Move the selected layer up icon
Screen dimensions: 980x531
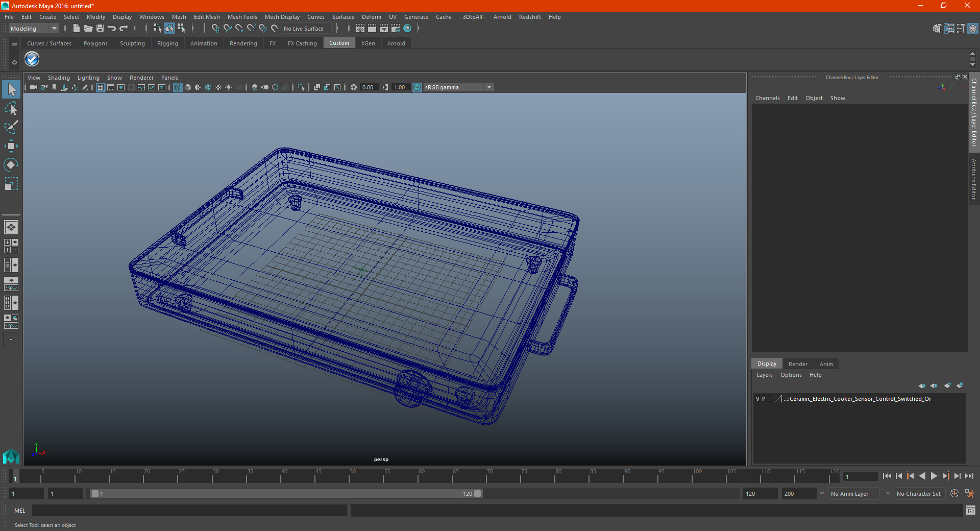922,385
